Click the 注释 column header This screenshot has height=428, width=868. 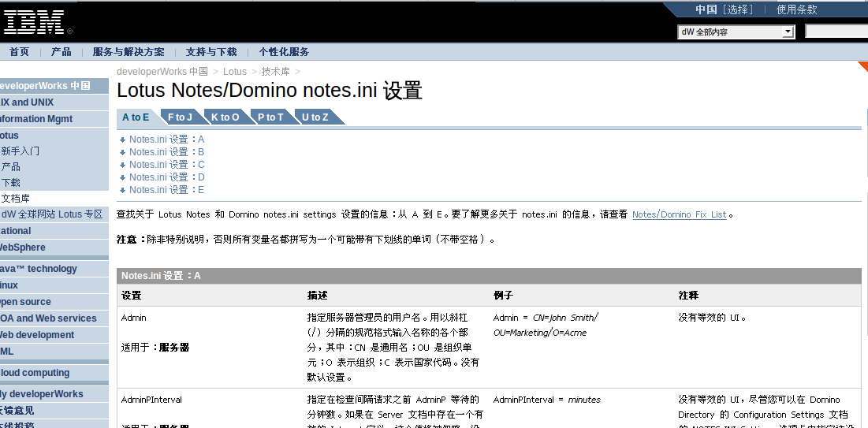pyautogui.click(x=688, y=296)
